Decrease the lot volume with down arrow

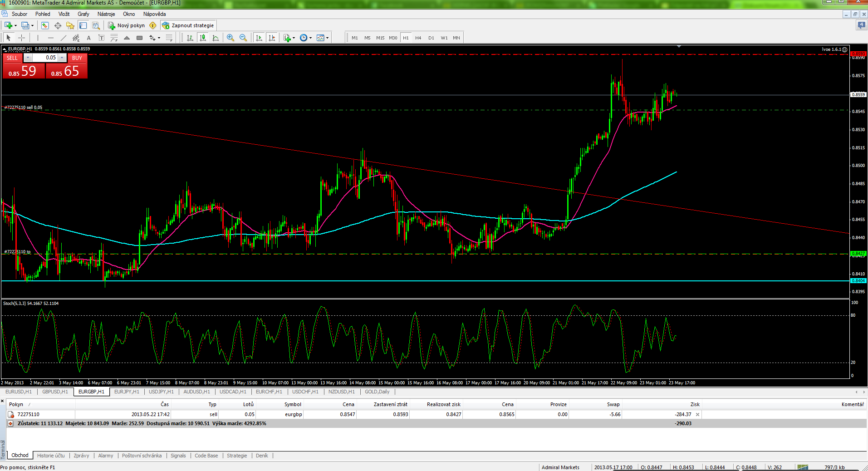28,58
